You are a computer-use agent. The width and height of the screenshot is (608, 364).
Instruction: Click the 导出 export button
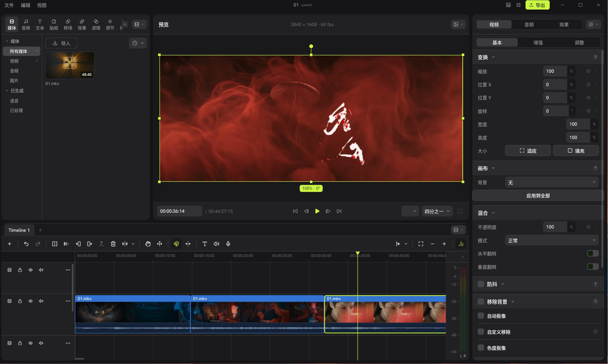537,5
